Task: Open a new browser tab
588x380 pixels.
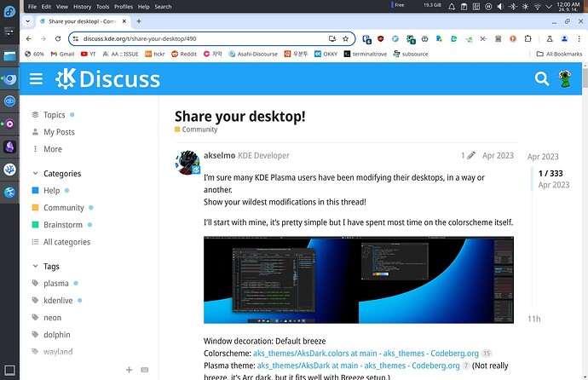Action: click(139, 21)
